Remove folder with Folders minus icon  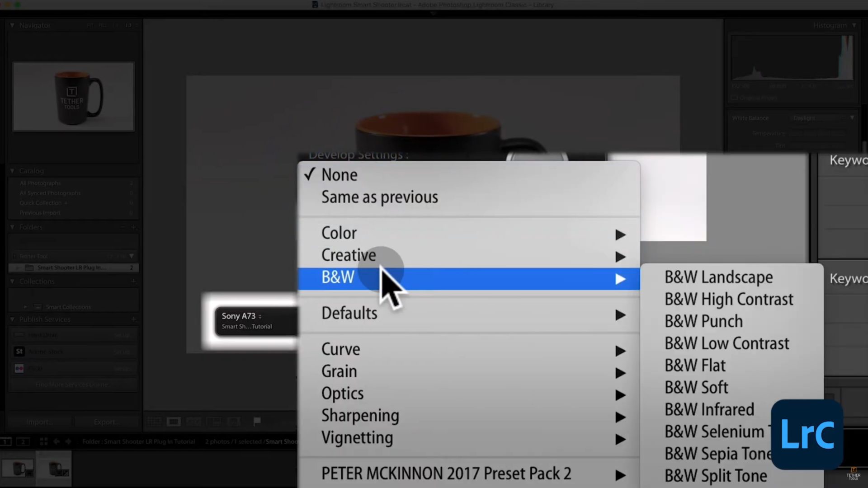[123, 227]
